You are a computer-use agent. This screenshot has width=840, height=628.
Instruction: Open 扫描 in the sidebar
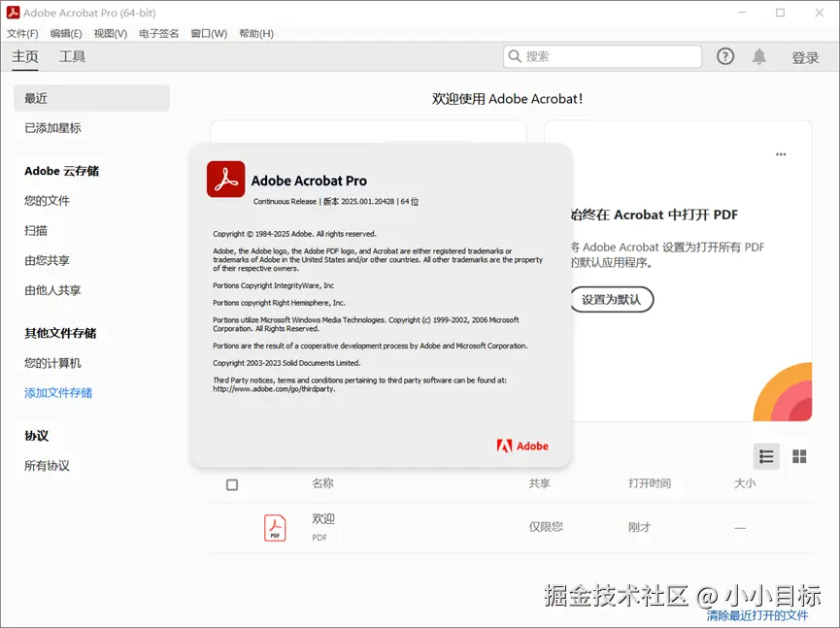[36, 231]
